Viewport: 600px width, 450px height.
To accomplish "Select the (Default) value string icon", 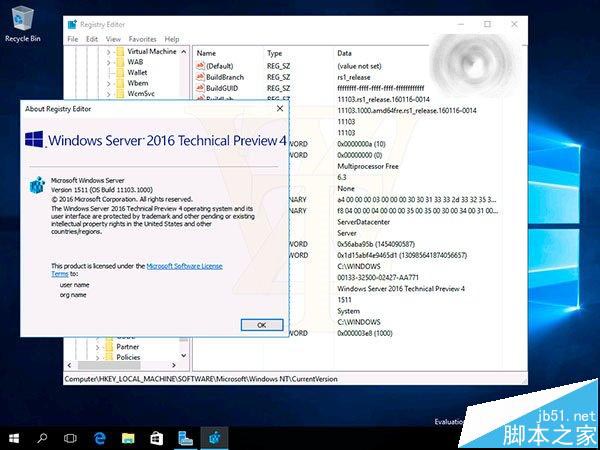I will coord(200,66).
